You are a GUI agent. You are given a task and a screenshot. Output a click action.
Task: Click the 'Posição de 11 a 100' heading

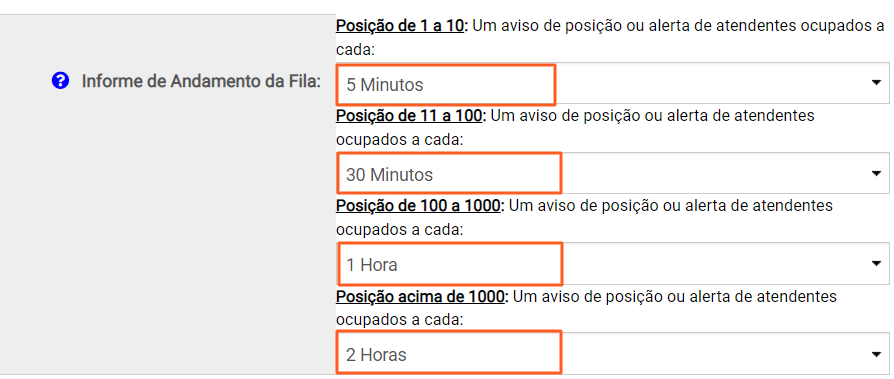tap(409, 116)
